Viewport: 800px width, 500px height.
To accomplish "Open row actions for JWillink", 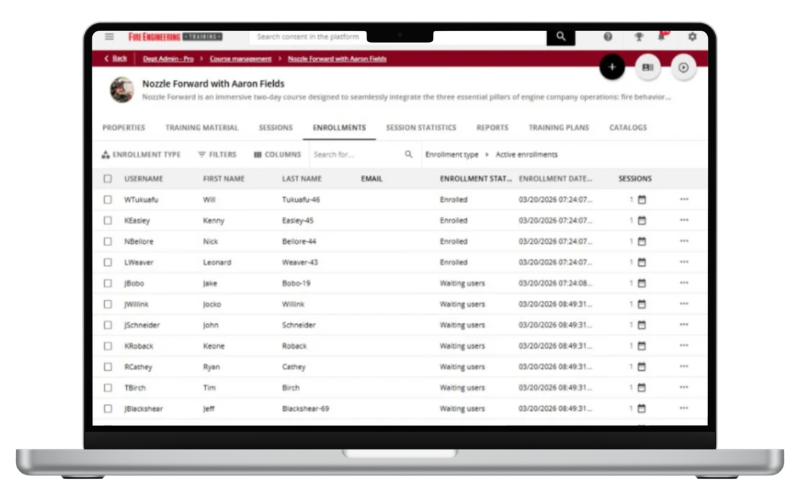I will point(684,304).
